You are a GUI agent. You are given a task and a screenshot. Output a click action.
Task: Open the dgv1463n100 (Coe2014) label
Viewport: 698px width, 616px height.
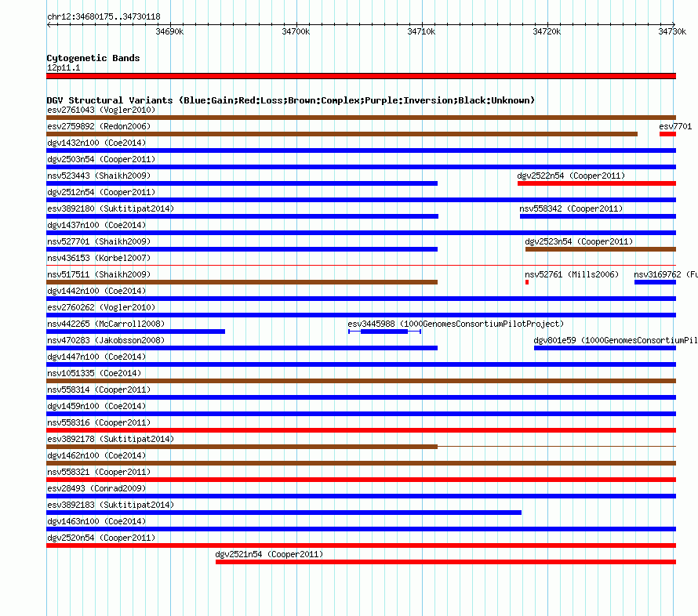pyautogui.click(x=96, y=521)
